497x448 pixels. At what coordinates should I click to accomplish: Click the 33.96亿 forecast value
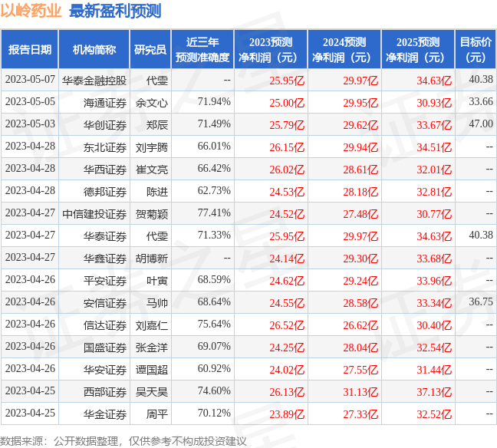pos(434,281)
